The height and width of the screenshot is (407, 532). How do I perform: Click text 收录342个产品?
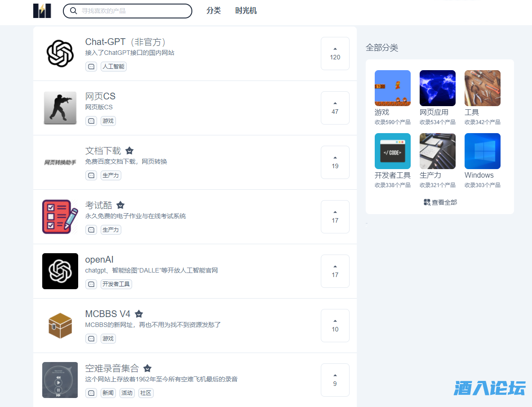click(483, 122)
